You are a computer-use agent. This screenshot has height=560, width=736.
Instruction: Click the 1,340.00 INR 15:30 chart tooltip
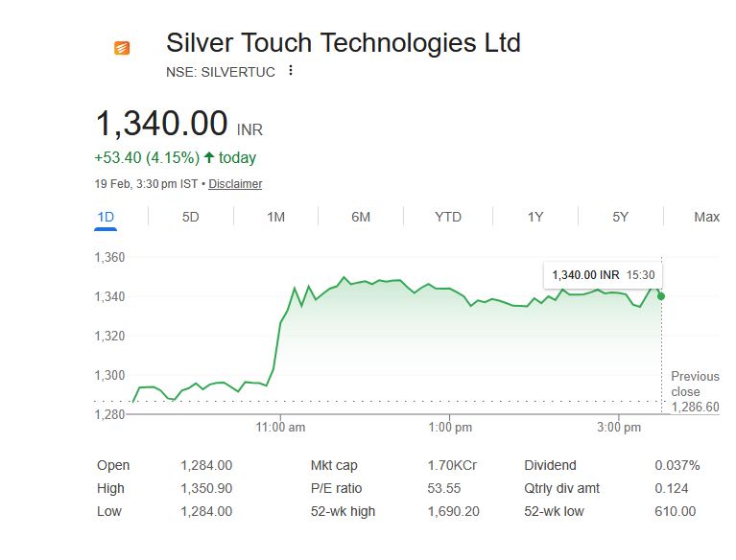click(x=603, y=274)
